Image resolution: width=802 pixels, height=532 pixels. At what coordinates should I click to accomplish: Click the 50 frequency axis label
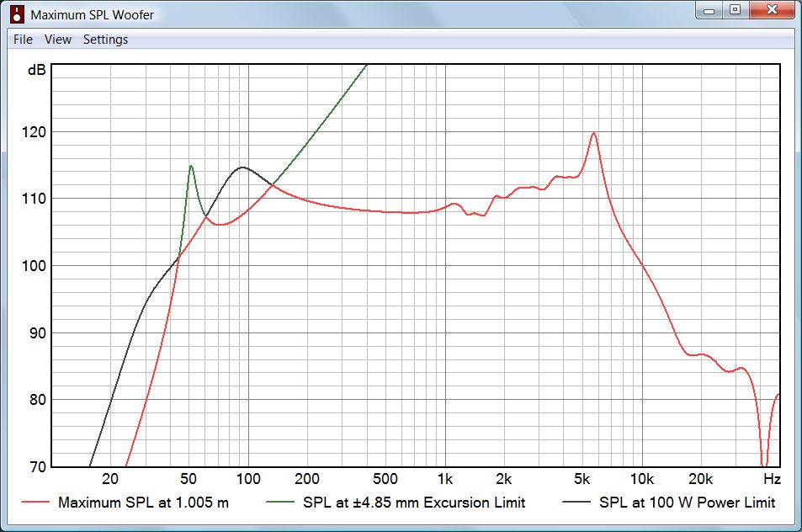pyautogui.click(x=189, y=479)
